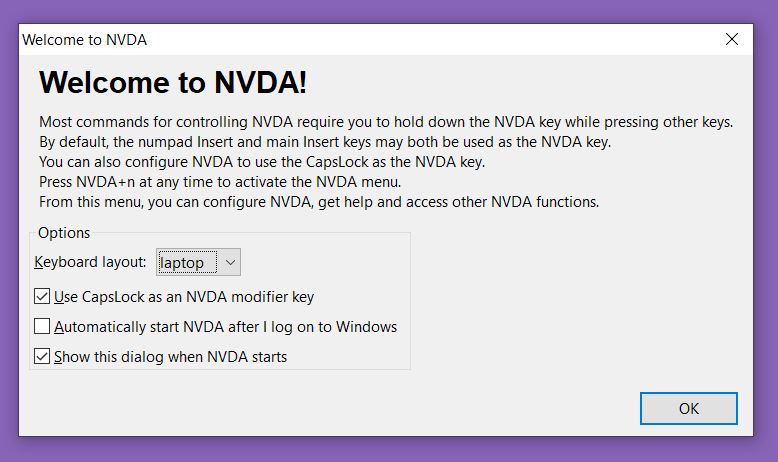The height and width of the screenshot is (462, 778).
Task: Click the 'Use CapsLock as an NVDA modifier key' text
Action: (x=185, y=296)
